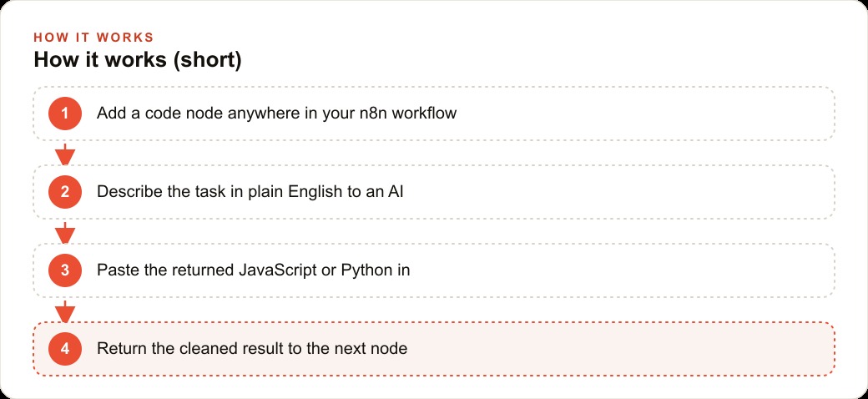Click the number 1 step circle
The height and width of the screenshot is (399, 868).
65,114
